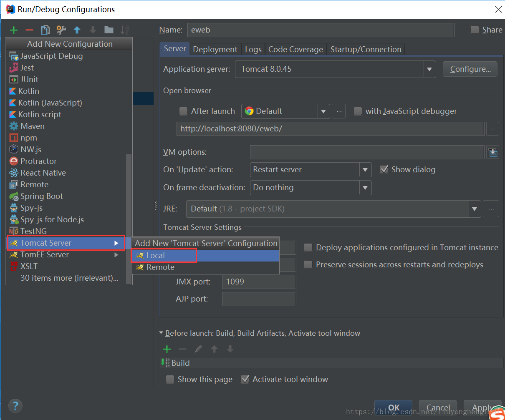Collapse the Before launch section
The height and width of the screenshot is (420, 505).
(162, 333)
